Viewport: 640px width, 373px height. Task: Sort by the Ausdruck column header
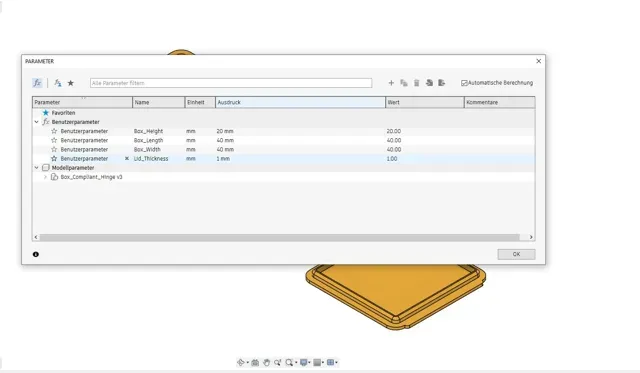pos(300,102)
